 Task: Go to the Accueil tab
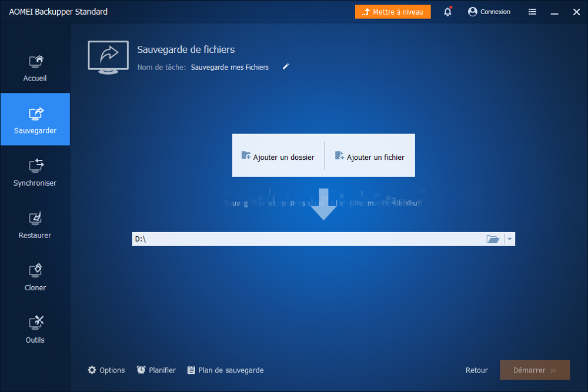click(35, 68)
